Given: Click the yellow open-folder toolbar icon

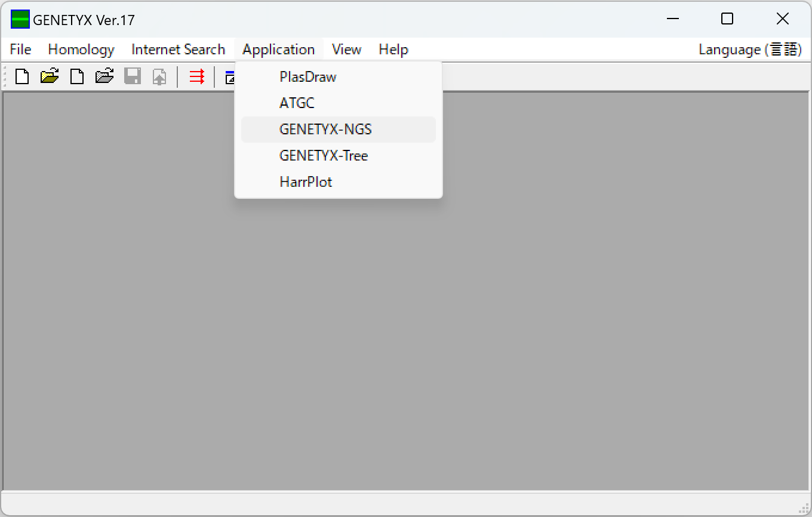Looking at the screenshot, I should (50, 76).
